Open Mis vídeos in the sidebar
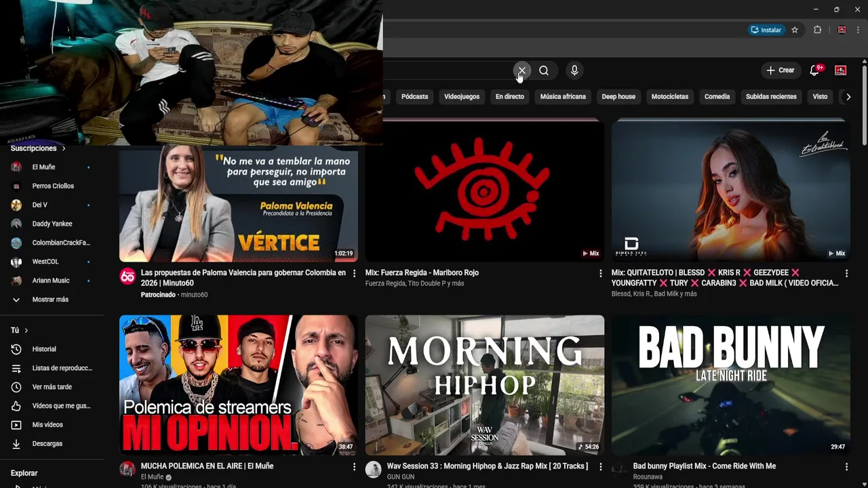The image size is (868, 488). point(52,425)
